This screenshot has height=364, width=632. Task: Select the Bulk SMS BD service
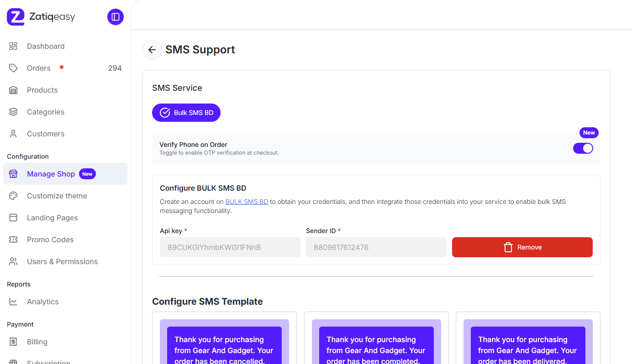click(x=186, y=112)
